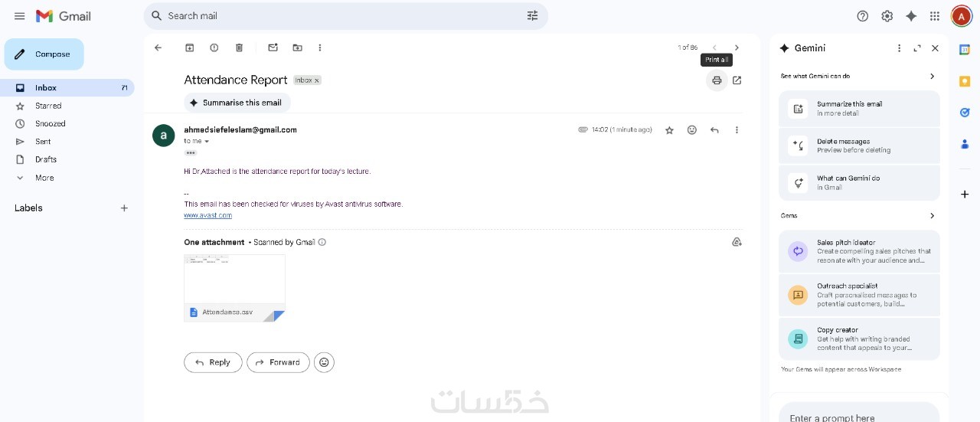Viewport: 980px width, 422px height.
Task: Archive the email using the toolbar icon
Action: coord(190,47)
